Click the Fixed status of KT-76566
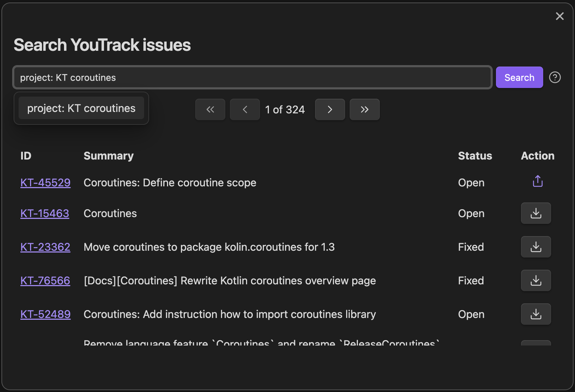The width and height of the screenshot is (575, 392). point(471,281)
